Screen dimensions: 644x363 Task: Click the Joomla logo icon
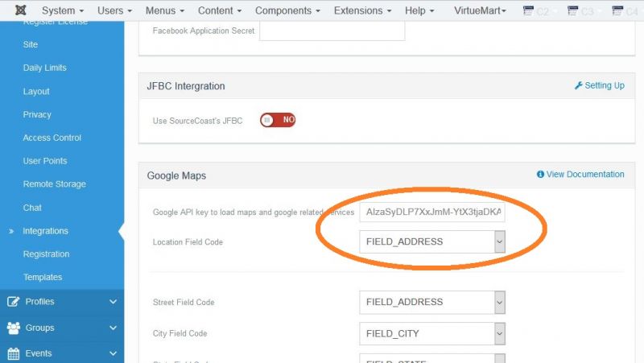point(21,10)
